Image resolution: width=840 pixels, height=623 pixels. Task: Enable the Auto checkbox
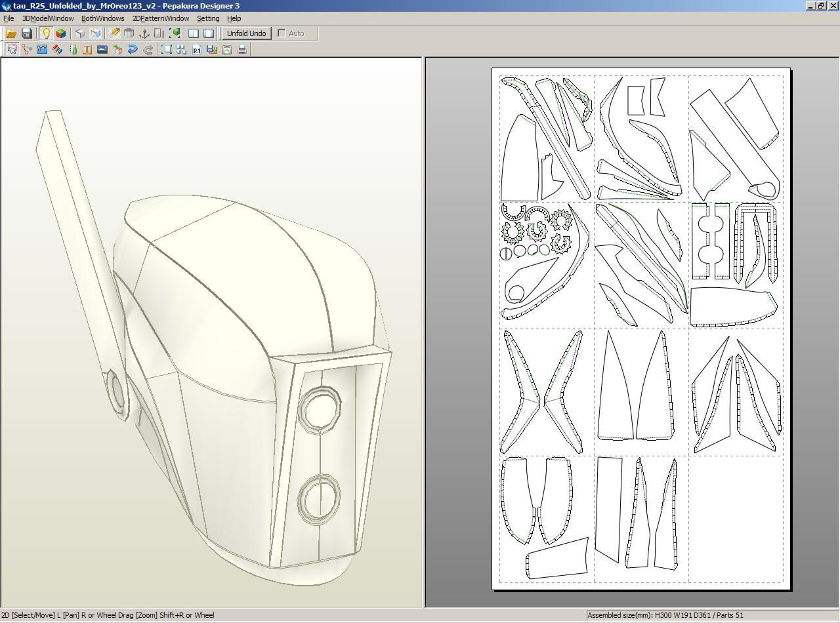click(x=282, y=33)
